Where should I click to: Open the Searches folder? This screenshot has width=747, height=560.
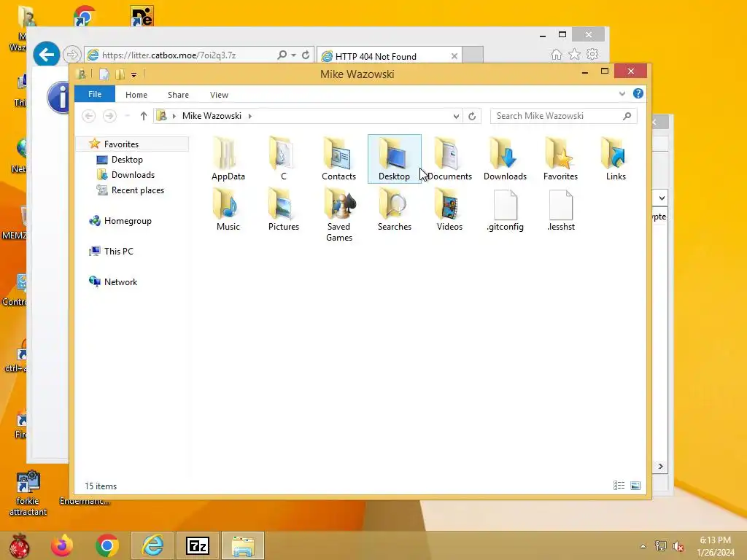click(x=394, y=209)
